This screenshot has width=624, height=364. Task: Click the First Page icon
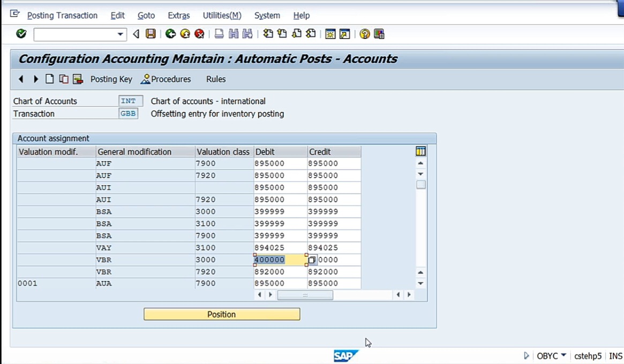[268, 34]
